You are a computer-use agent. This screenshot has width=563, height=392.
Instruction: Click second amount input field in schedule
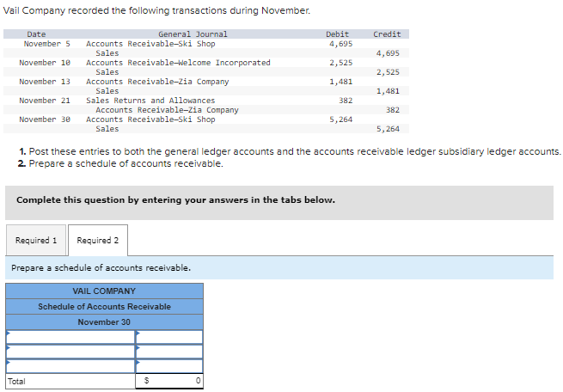pos(169,352)
